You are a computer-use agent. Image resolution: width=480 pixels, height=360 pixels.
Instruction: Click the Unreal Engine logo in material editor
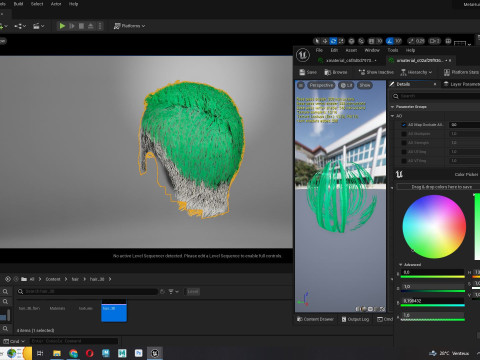(303, 55)
